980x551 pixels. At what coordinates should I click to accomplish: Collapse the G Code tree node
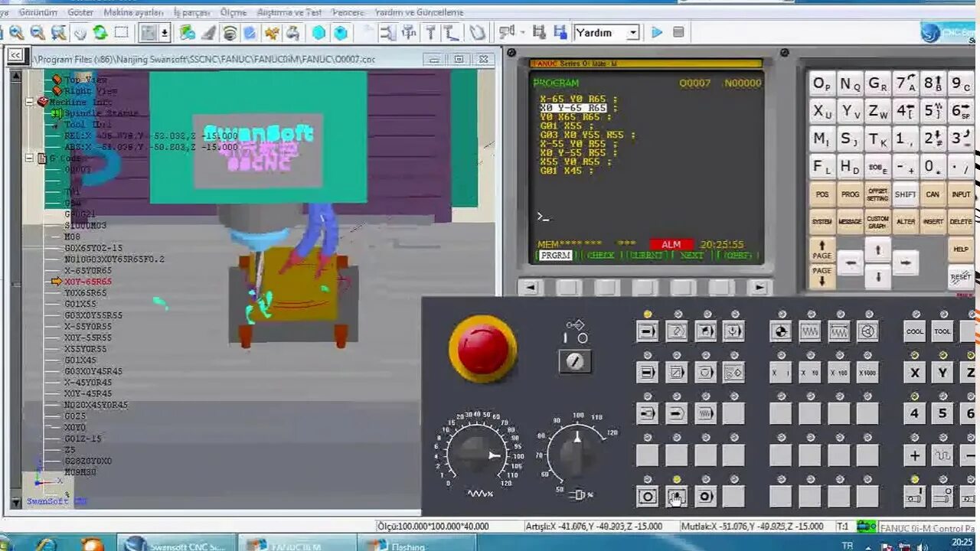pos(29,158)
